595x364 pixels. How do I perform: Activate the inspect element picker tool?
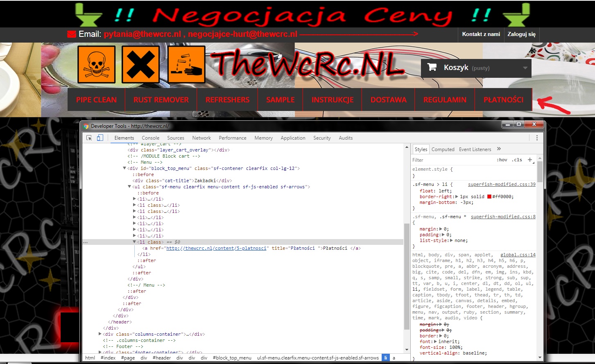89,138
